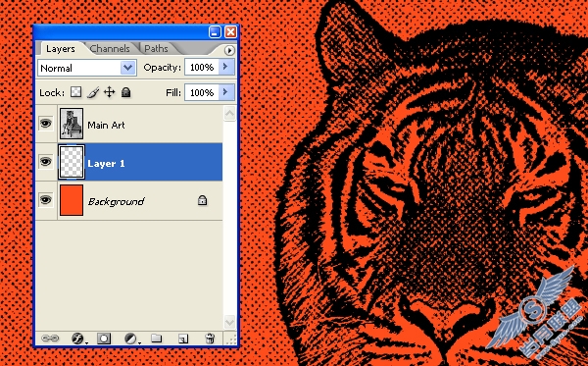Select the Layers tab
The image size is (588, 366).
point(61,49)
